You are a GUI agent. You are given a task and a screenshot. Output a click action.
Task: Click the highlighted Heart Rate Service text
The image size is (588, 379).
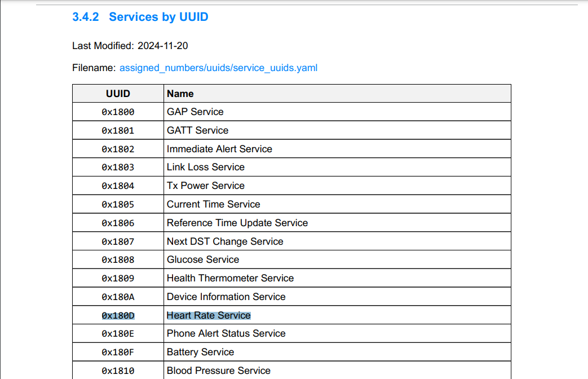(x=209, y=315)
